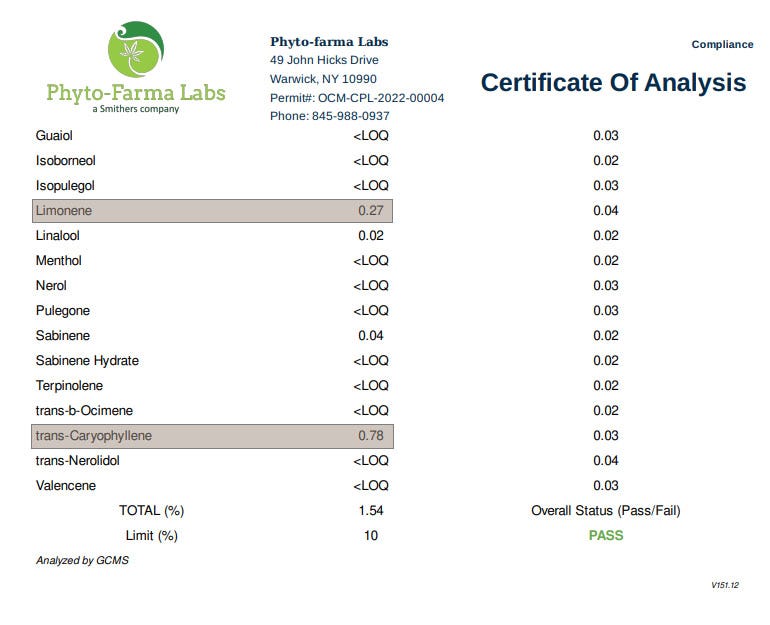Click the phone number 845-988-0937
The image size is (770, 625).
[351, 116]
